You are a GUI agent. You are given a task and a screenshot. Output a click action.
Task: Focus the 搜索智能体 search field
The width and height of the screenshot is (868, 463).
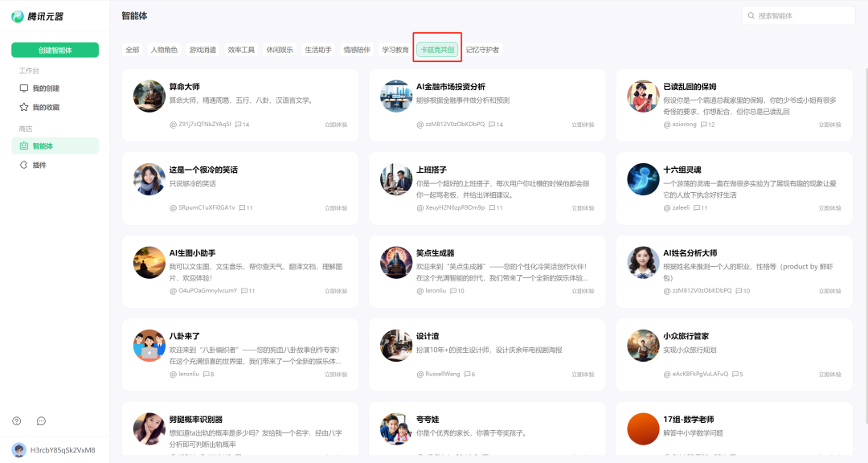pos(798,15)
